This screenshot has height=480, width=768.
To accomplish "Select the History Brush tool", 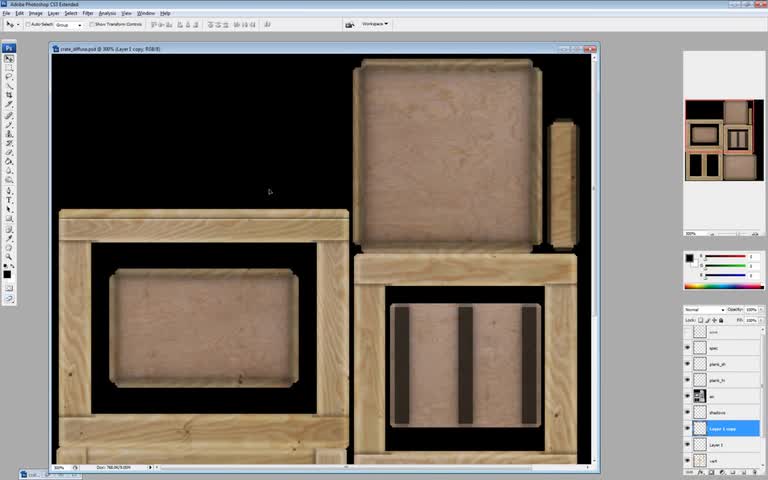I will (9, 143).
